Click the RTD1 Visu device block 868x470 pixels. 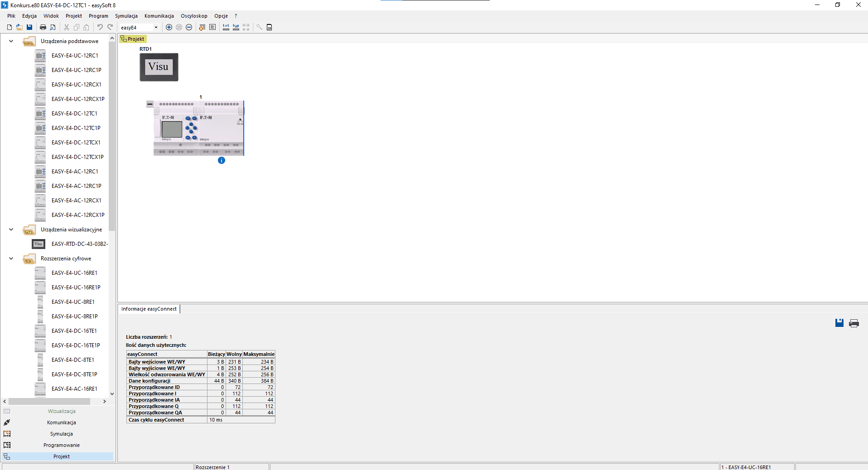[159, 67]
